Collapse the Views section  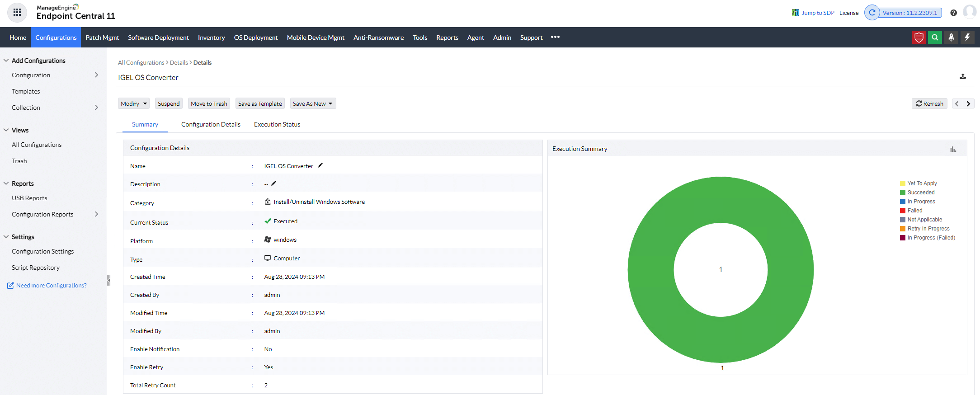6,130
